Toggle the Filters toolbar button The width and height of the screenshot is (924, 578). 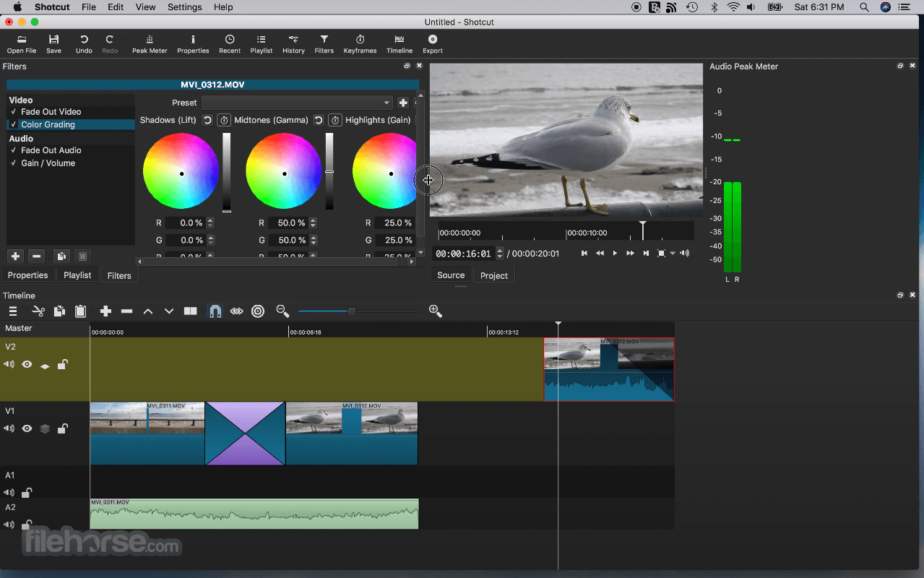point(324,44)
